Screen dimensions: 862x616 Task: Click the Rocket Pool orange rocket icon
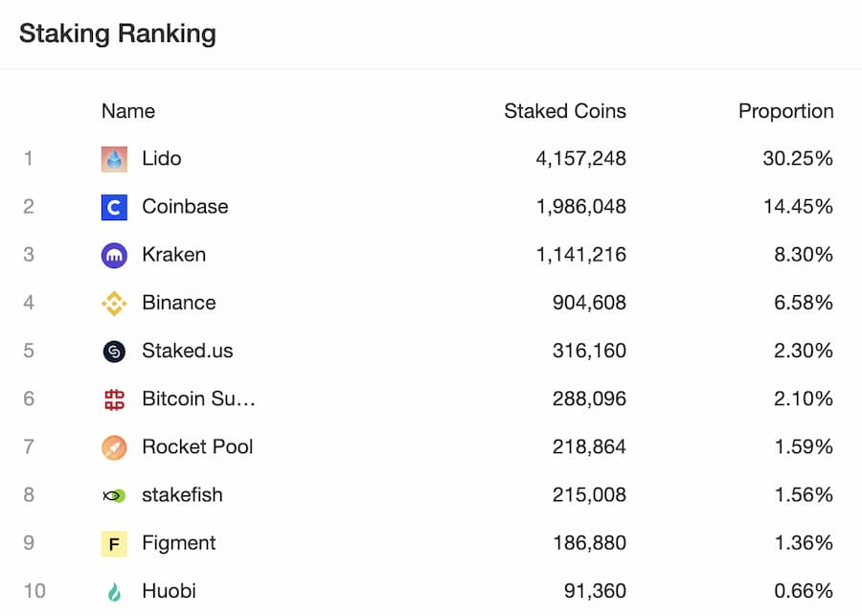tap(114, 447)
